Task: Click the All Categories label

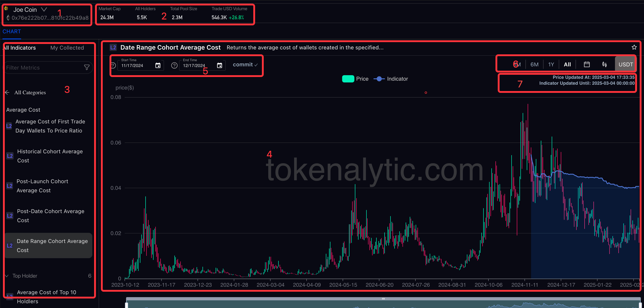Action: pos(30,92)
